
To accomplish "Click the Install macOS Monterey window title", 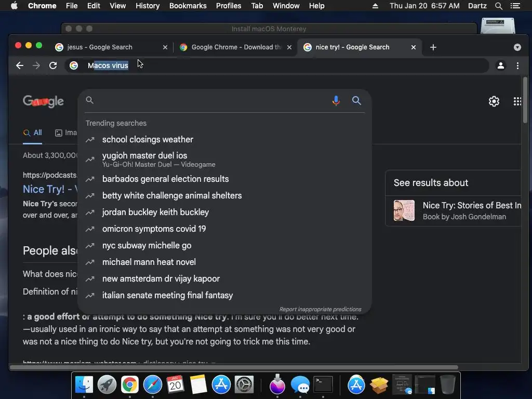I will coord(269,29).
